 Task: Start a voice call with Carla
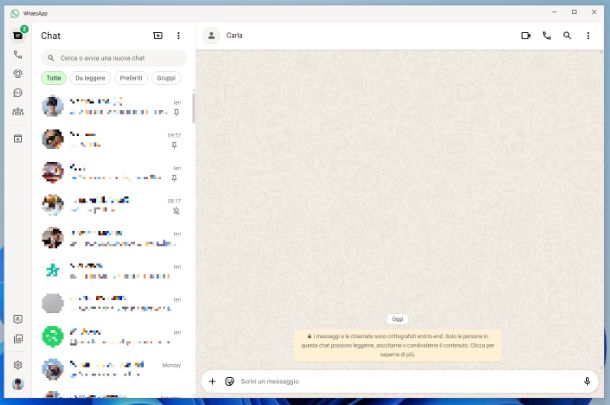coord(547,35)
